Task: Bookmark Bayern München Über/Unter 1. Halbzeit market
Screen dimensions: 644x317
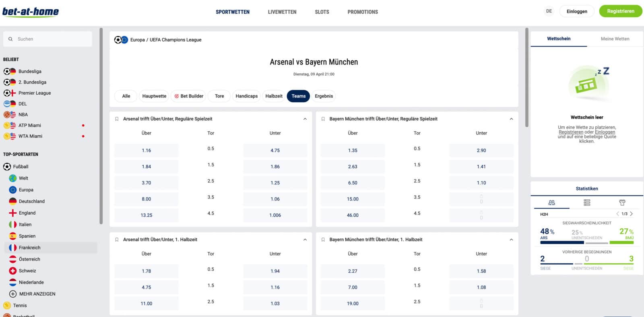Action: (x=323, y=240)
